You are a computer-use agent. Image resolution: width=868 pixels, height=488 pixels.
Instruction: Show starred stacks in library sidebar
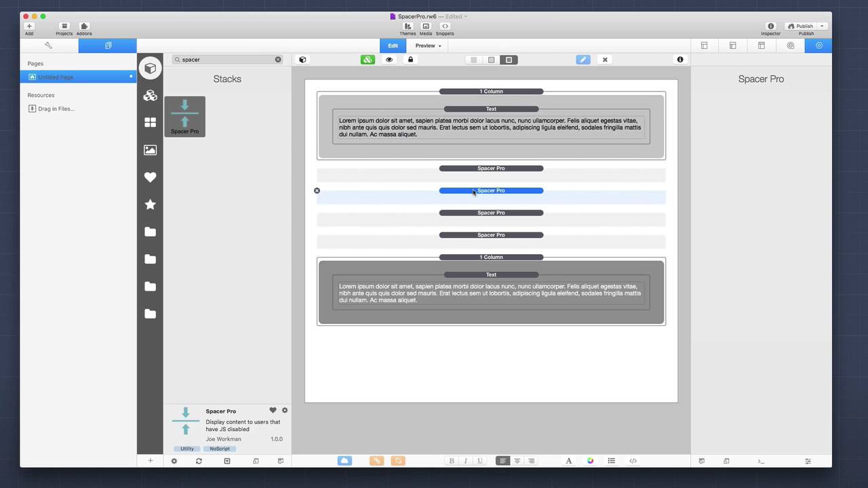point(151,204)
